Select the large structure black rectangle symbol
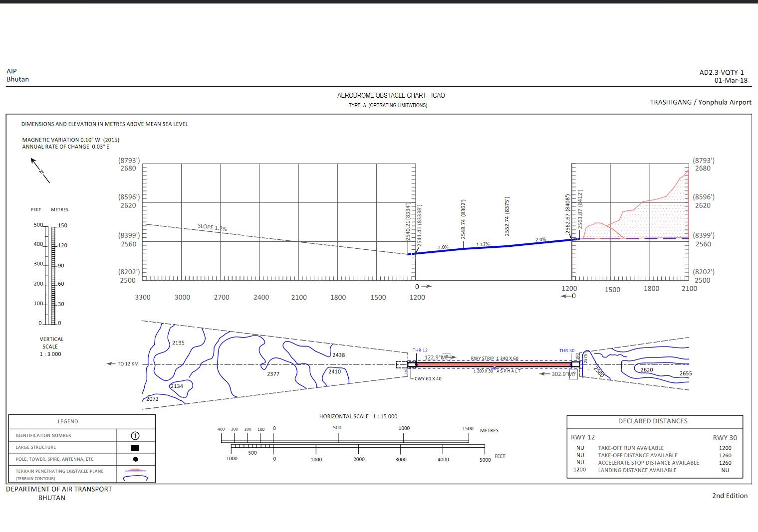758x532 pixels. [x=135, y=448]
